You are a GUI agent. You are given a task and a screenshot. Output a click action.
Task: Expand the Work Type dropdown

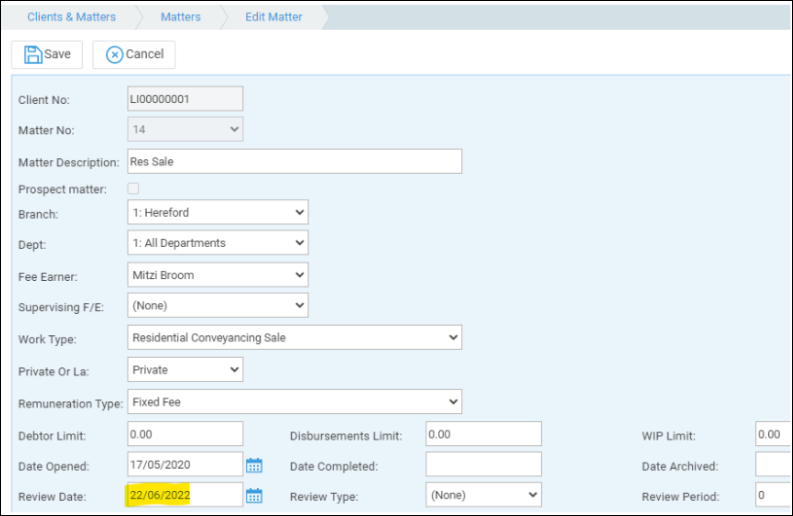(x=295, y=337)
